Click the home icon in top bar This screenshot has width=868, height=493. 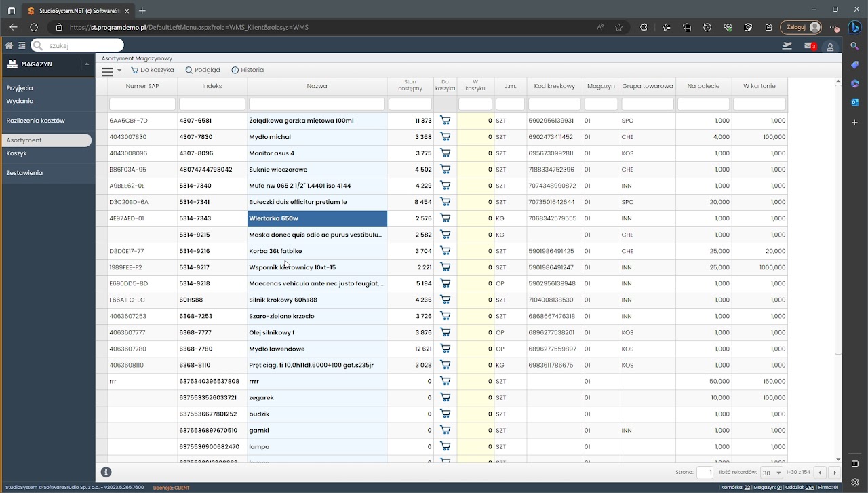pyautogui.click(x=9, y=45)
